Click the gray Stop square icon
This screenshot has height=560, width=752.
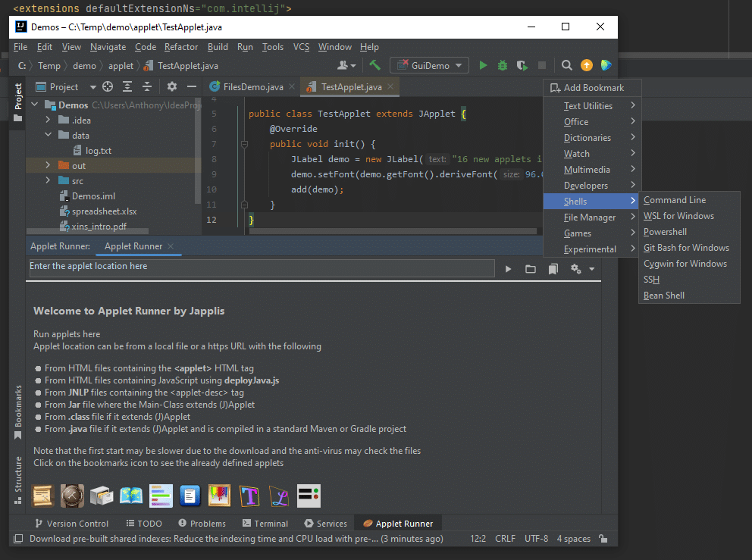(542, 65)
